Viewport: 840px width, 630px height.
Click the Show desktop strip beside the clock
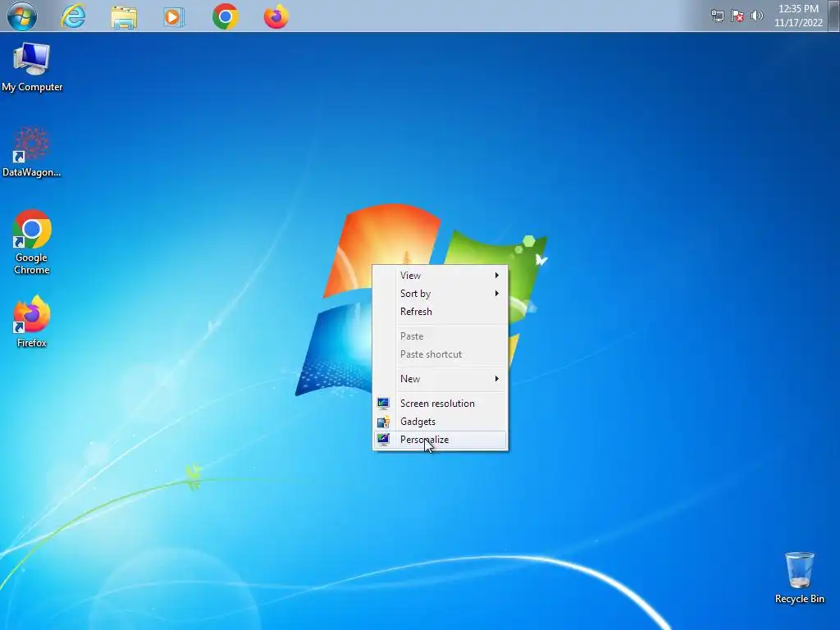(833, 16)
